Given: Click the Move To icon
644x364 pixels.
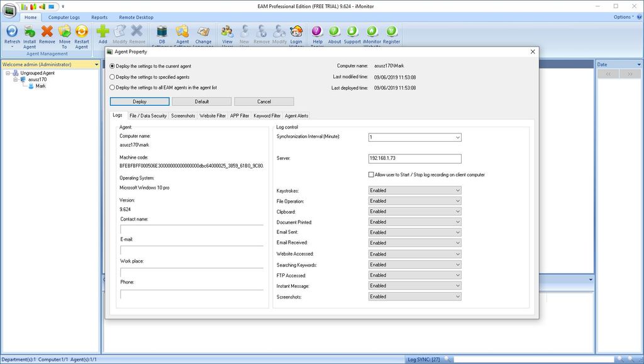Looking at the screenshot, I should 64,31.
